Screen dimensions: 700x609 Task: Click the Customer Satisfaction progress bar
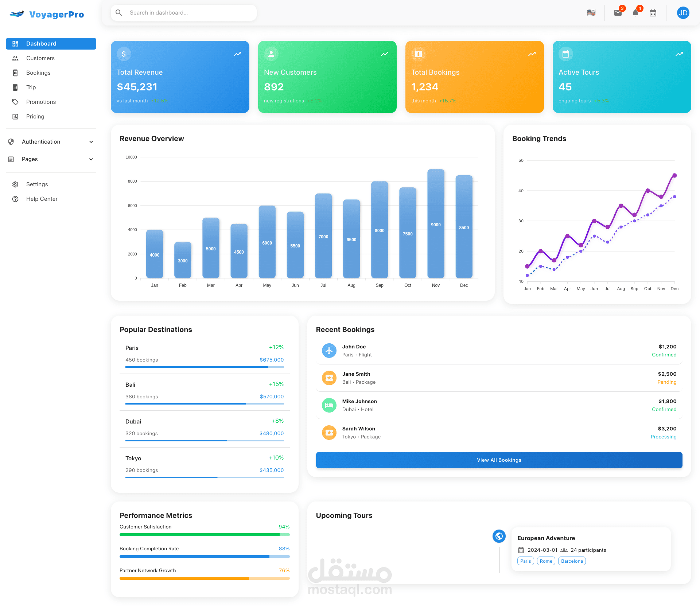(x=205, y=535)
